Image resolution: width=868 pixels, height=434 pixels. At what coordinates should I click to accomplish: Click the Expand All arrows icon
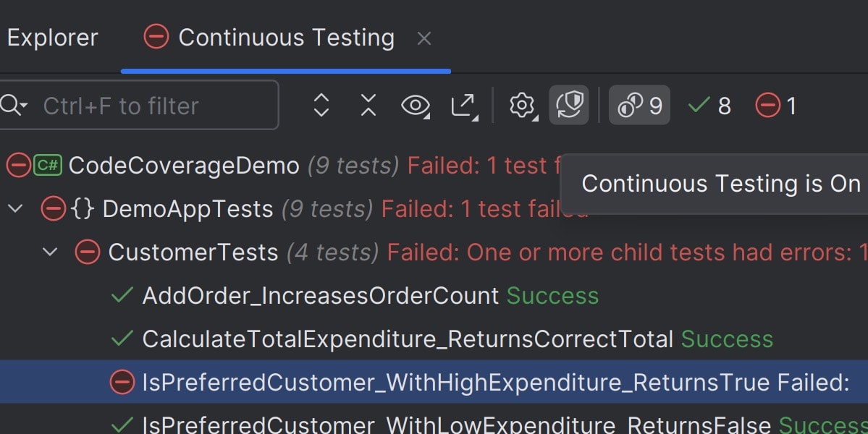tap(321, 106)
